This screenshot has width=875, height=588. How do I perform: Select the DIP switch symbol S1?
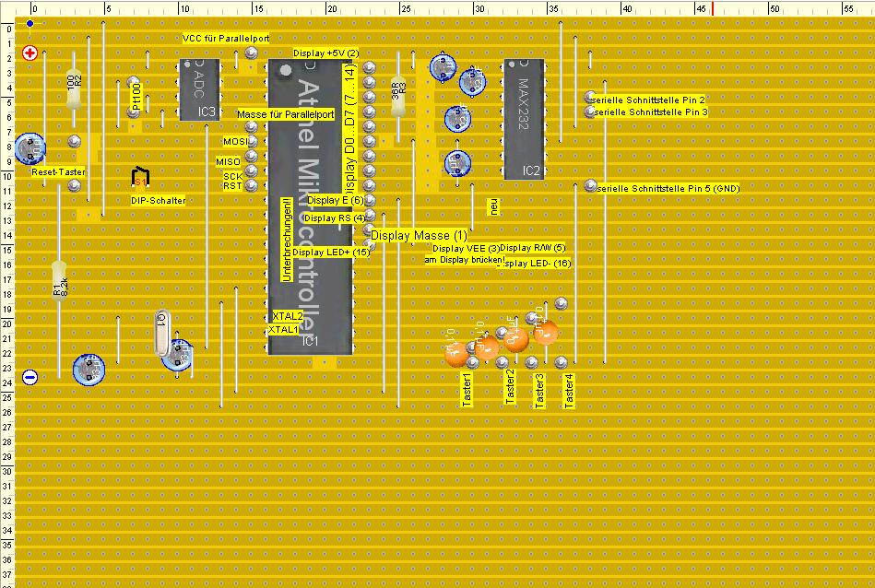point(140,177)
